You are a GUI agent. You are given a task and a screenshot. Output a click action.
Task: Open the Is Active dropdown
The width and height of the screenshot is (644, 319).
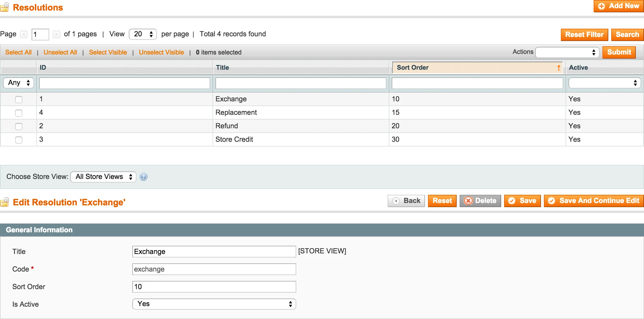[214, 304]
